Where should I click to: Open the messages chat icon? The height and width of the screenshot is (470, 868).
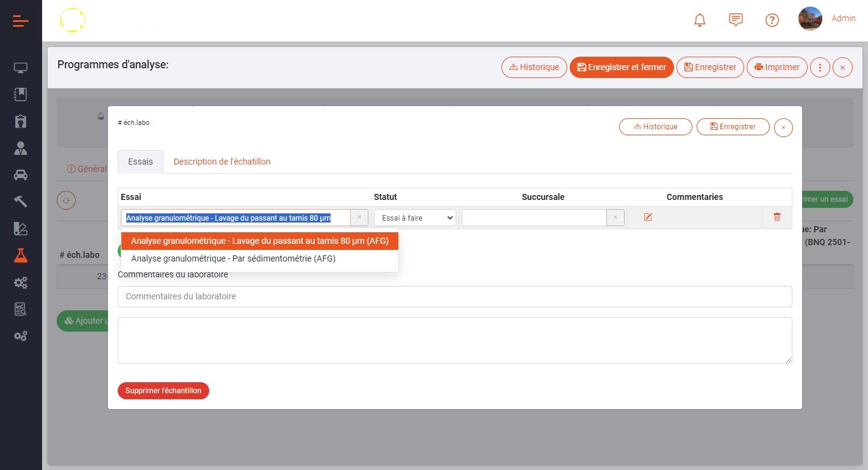[736, 20]
